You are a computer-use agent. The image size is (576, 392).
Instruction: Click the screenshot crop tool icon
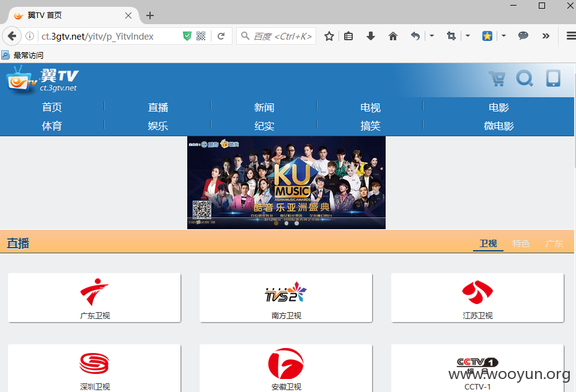click(451, 36)
